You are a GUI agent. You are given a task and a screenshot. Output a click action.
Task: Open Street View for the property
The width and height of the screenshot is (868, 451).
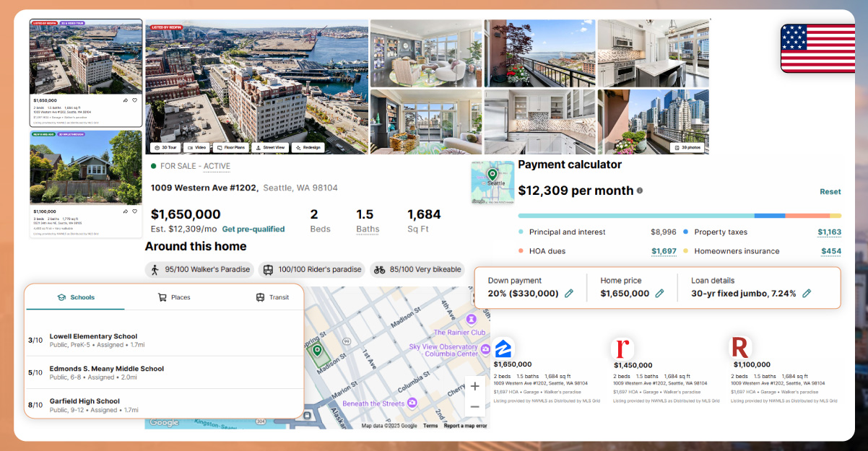pos(271,146)
